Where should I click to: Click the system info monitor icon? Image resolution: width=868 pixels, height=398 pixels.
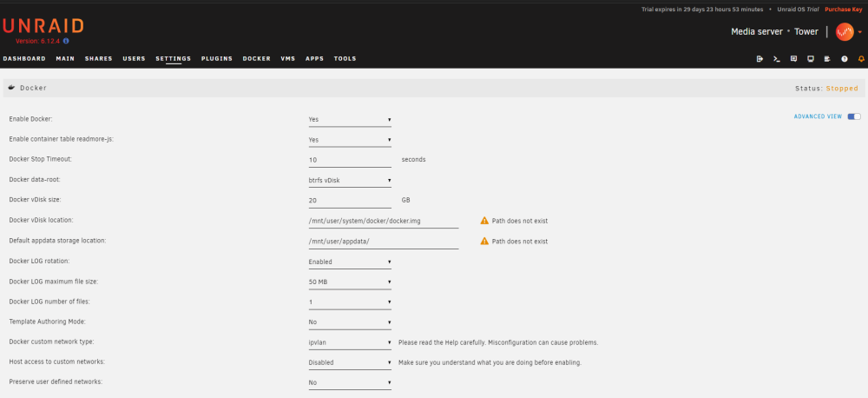pos(811,59)
